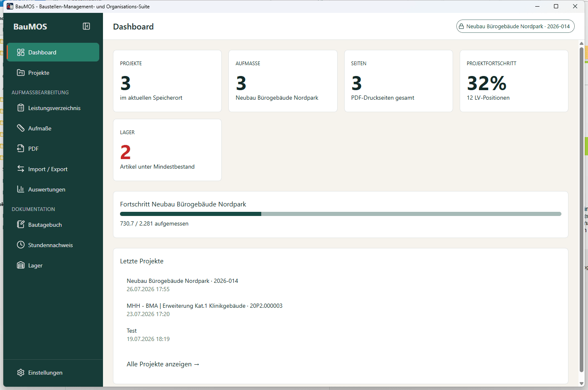Open Leistungsverzeichnis section
Viewport: 588px width, 390px height.
click(x=53, y=108)
